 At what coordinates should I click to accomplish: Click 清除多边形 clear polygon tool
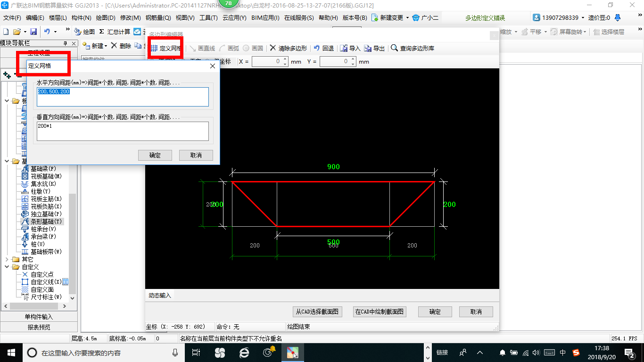point(289,48)
